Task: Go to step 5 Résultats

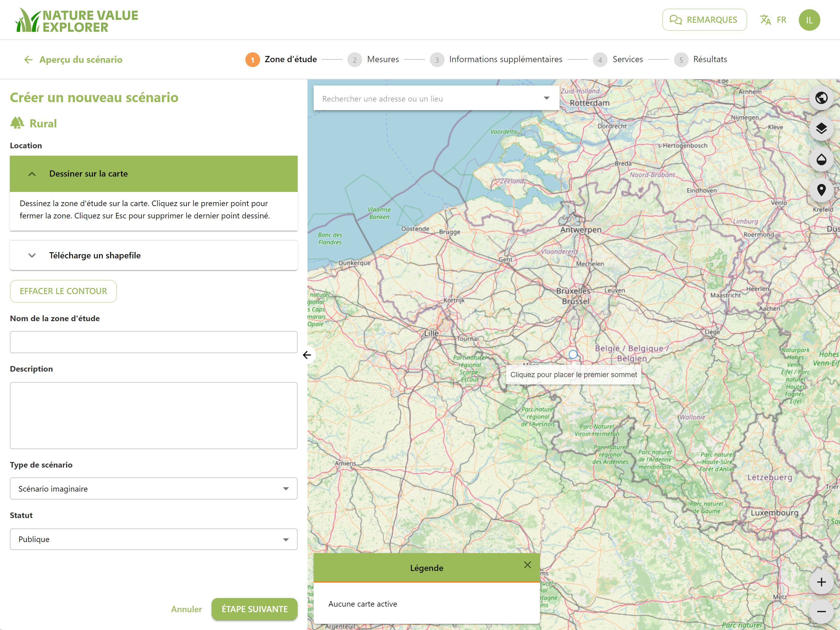Action: click(x=700, y=60)
